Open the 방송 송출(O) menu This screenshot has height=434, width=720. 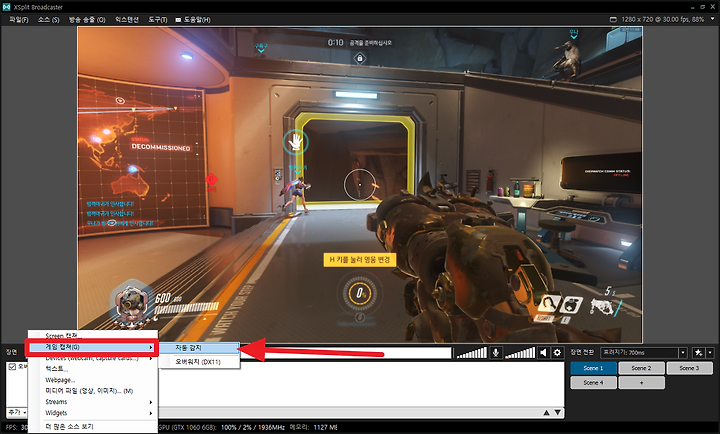tap(87, 20)
